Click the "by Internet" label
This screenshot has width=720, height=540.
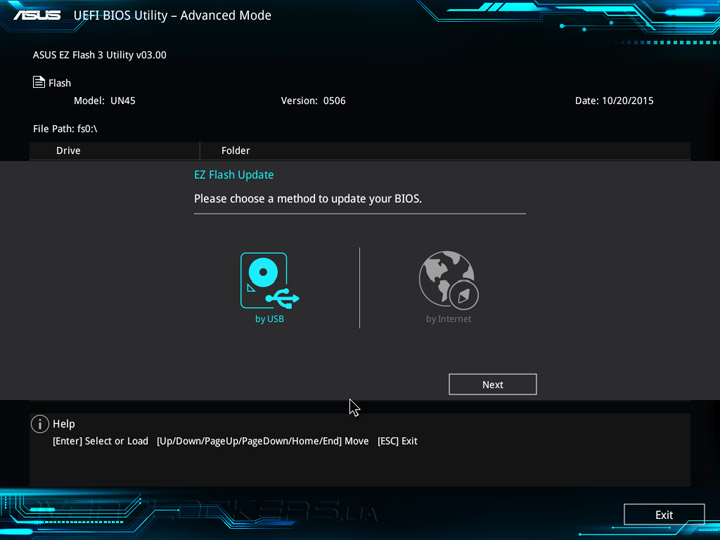click(x=449, y=319)
